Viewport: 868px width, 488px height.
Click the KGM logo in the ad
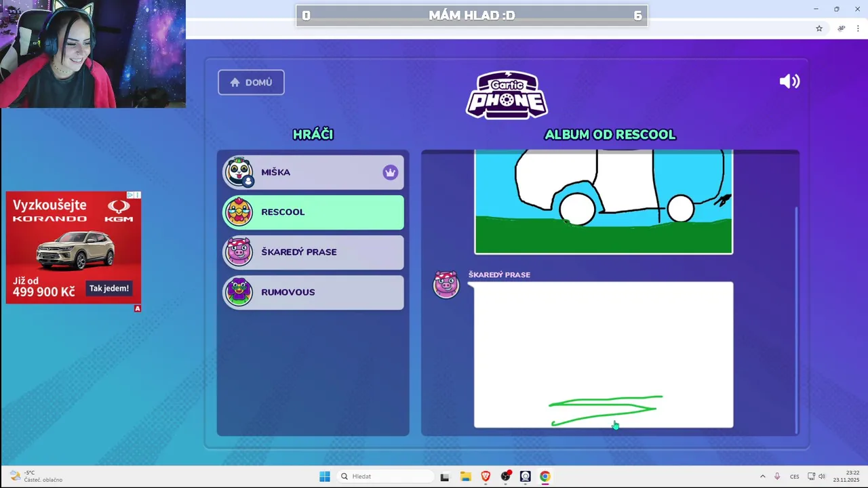pyautogui.click(x=119, y=211)
